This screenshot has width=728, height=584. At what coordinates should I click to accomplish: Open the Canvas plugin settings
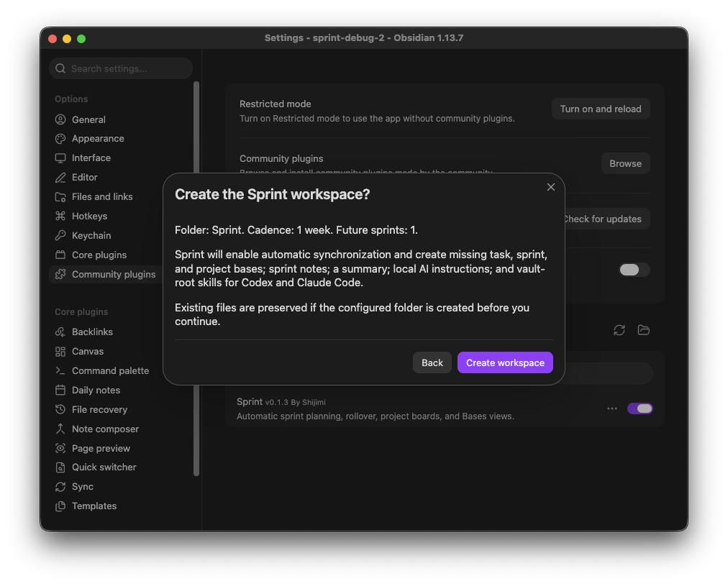[x=106, y=352]
